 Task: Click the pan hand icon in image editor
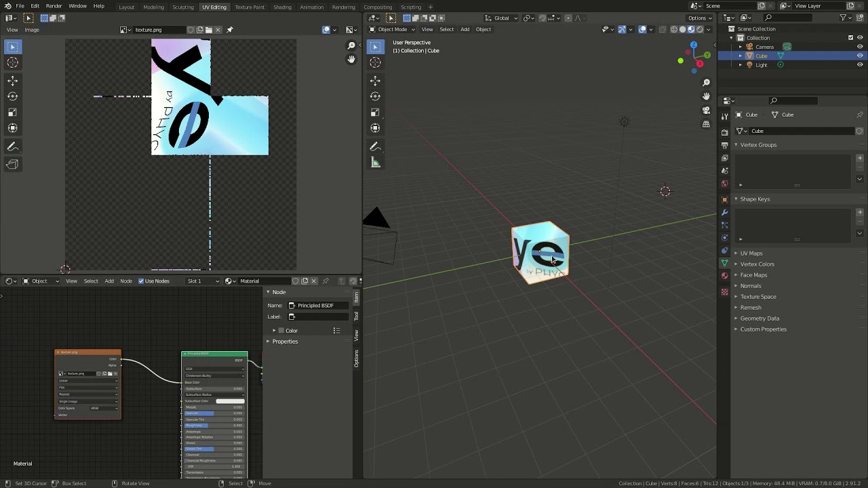(x=351, y=60)
